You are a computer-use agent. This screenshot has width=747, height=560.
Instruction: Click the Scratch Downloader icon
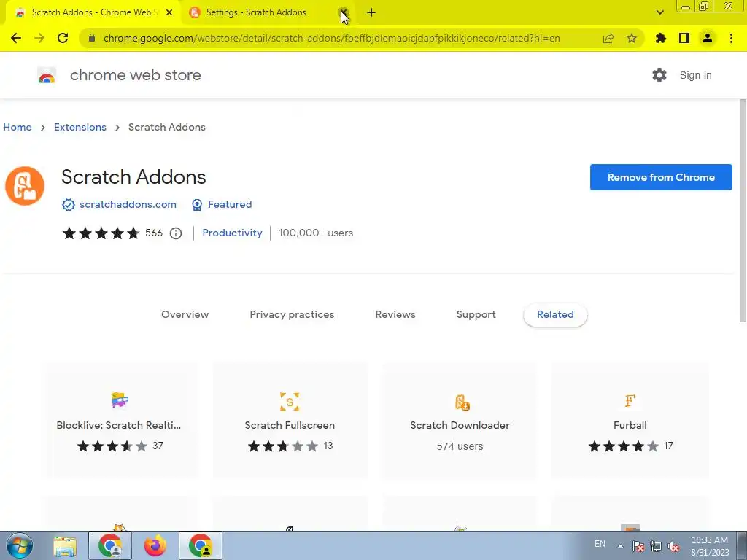click(462, 402)
